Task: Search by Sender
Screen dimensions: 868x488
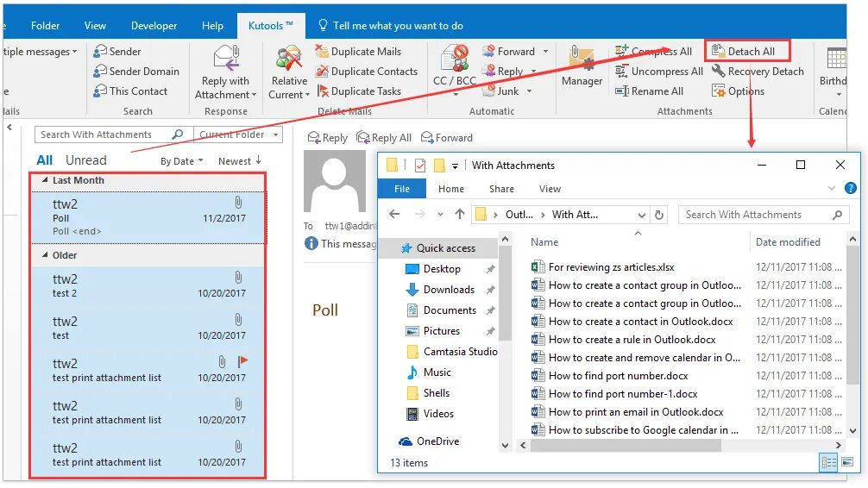Action: [x=116, y=52]
